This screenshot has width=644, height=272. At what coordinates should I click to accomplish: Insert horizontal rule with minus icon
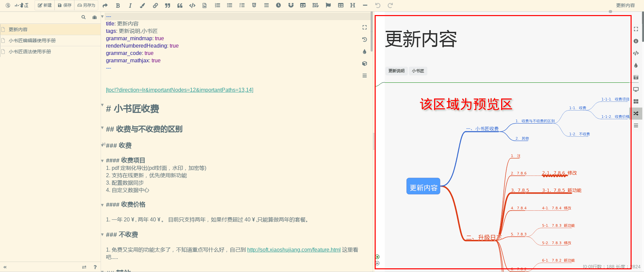365,5
